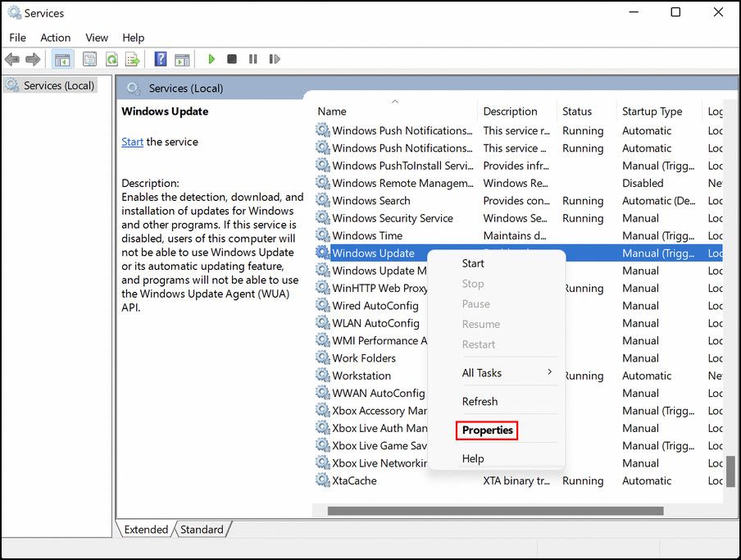Choose Refresh from the context menu
741x560 pixels.
pyautogui.click(x=480, y=401)
